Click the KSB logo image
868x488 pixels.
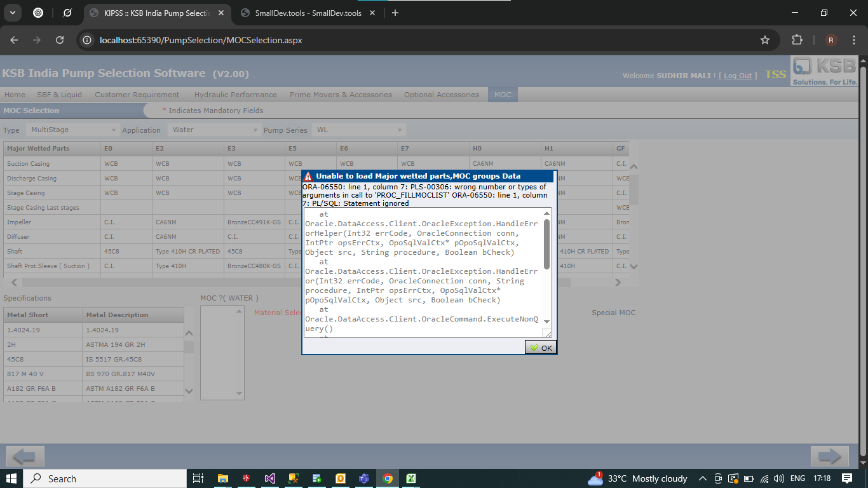pos(825,71)
